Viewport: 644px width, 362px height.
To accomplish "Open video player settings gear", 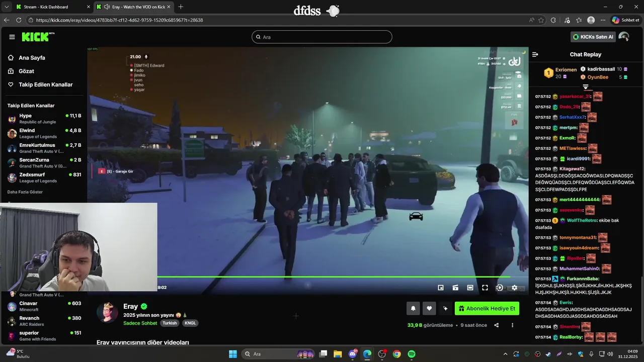I will pyautogui.click(x=514, y=288).
